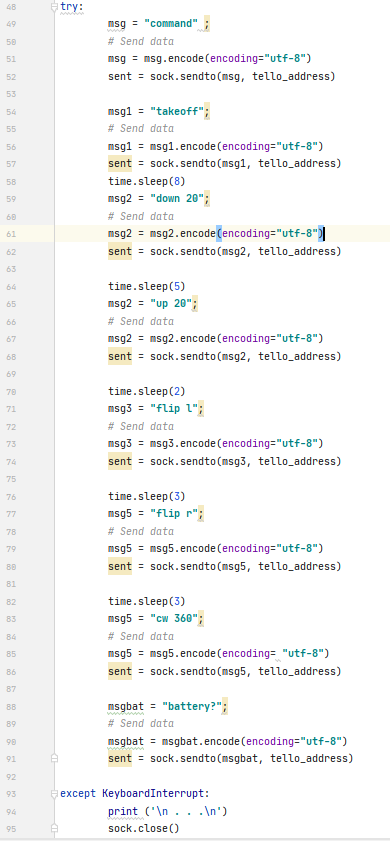The image size is (390, 841).
Task: Click 'sock.sendto(msgbat, tello_address)' on line 91
Action: (x=252, y=758)
